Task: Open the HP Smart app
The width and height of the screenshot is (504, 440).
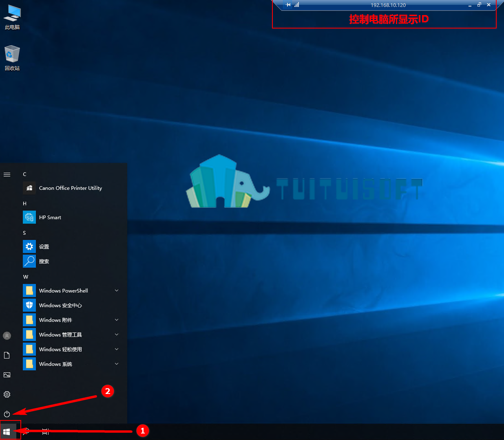Action: point(73,218)
